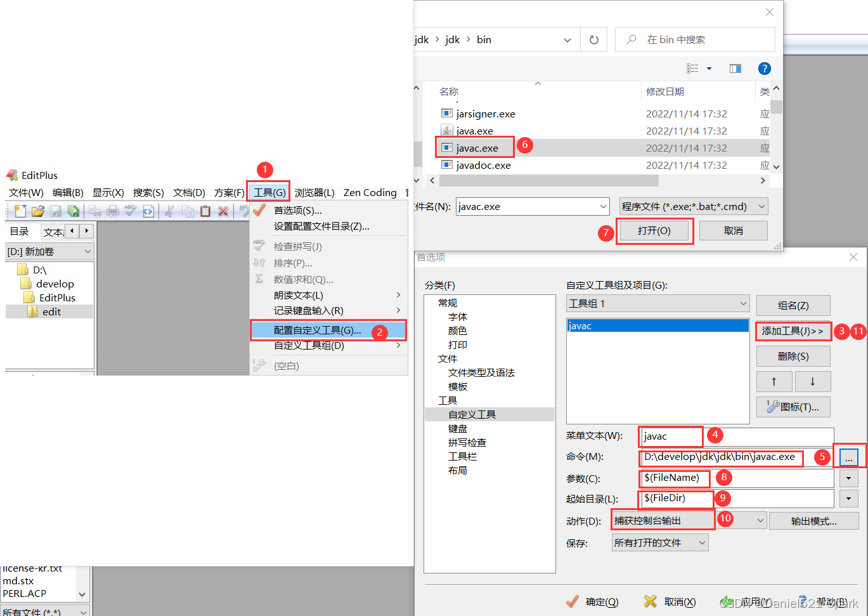Click the browse (...) button beside Command field

(x=848, y=457)
